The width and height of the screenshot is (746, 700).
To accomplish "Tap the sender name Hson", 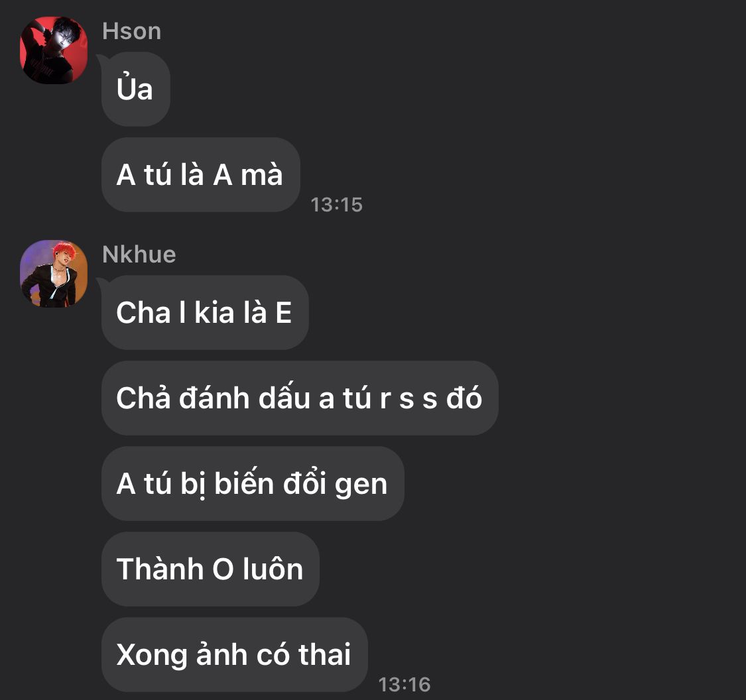I will (x=132, y=31).
